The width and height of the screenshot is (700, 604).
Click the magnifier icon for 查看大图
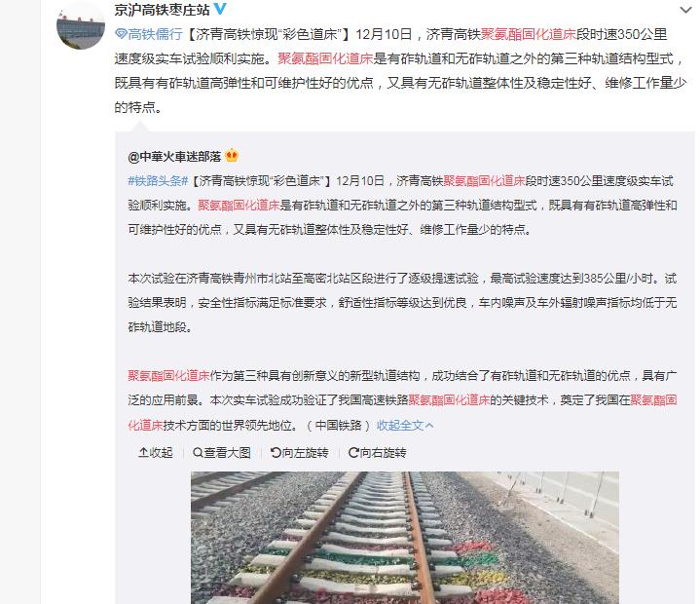pyautogui.click(x=198, y=453)
